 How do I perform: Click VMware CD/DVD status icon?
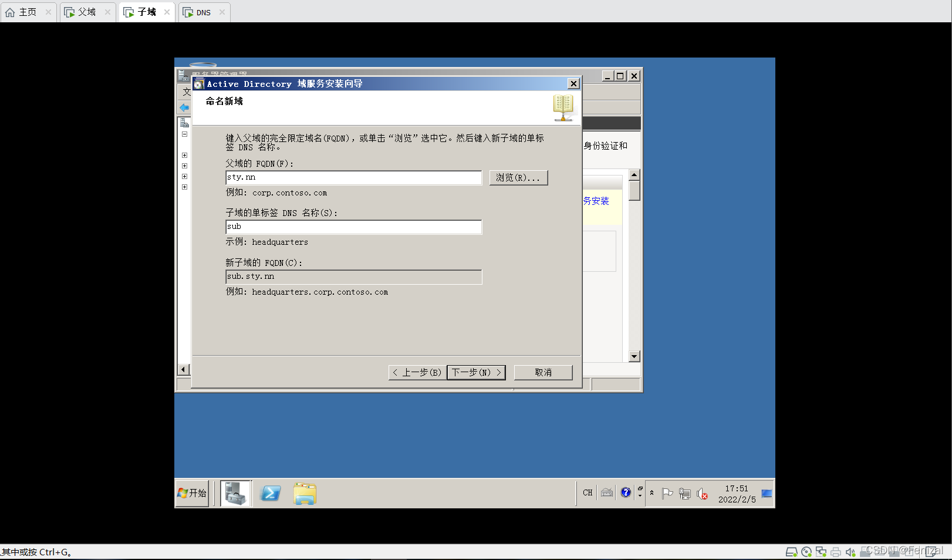(x=806, y=552)
